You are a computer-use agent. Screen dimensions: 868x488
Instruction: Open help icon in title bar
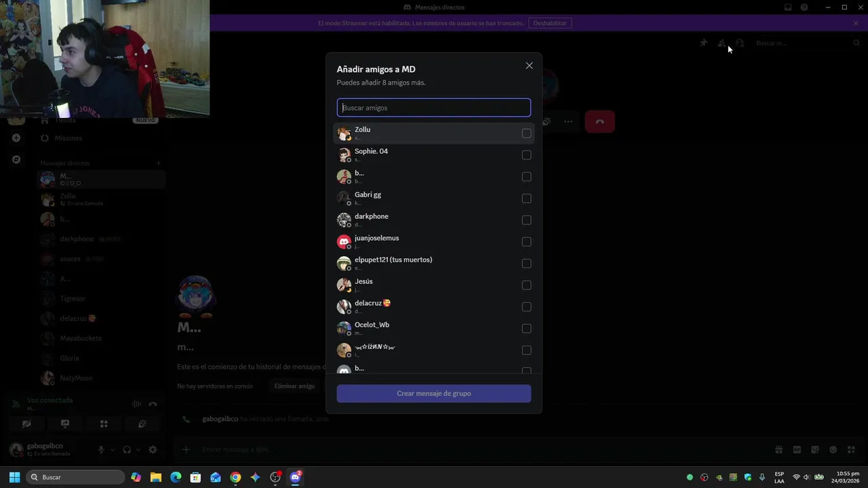coord(804,7)
